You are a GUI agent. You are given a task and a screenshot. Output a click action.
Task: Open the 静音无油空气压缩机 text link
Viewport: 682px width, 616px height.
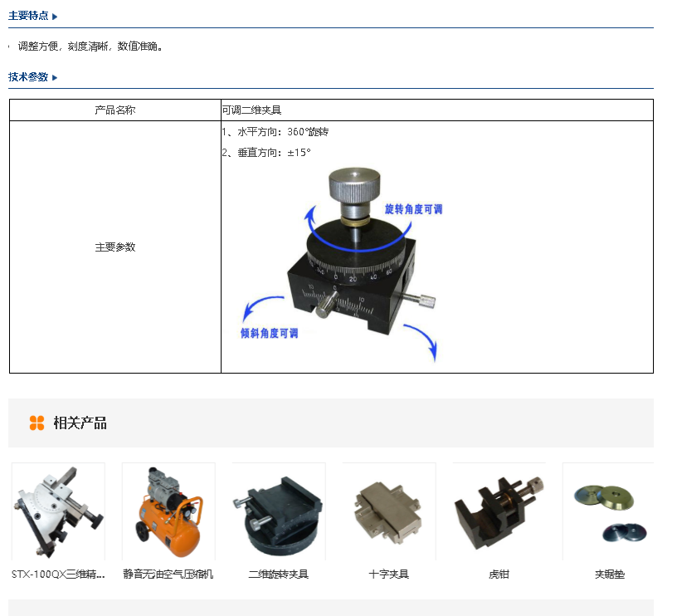click(x=168, y=574)
